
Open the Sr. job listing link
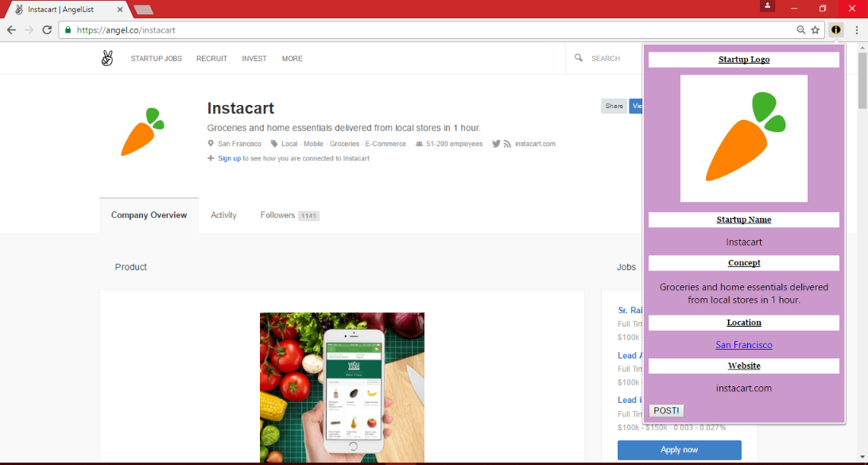630,311
